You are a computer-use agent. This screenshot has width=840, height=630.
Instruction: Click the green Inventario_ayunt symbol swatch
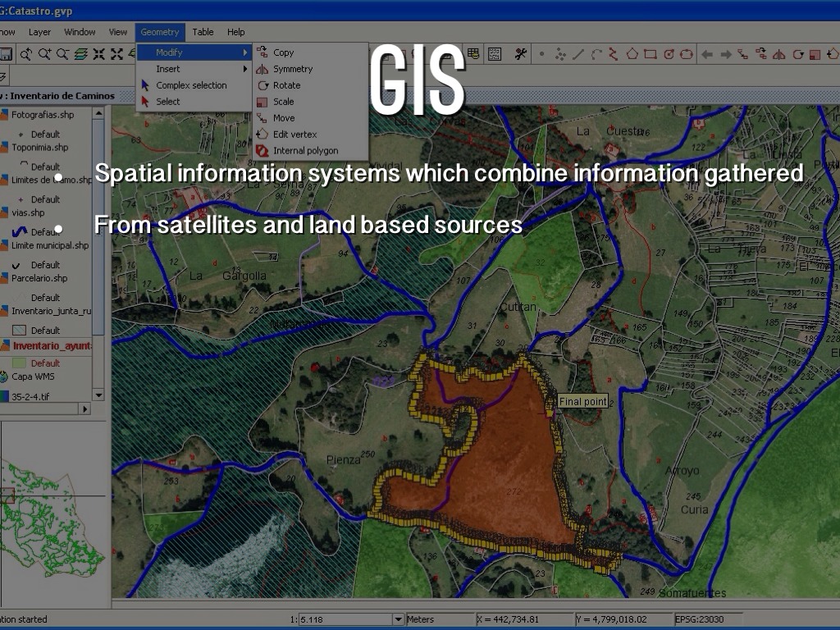[x=20, y=363]
